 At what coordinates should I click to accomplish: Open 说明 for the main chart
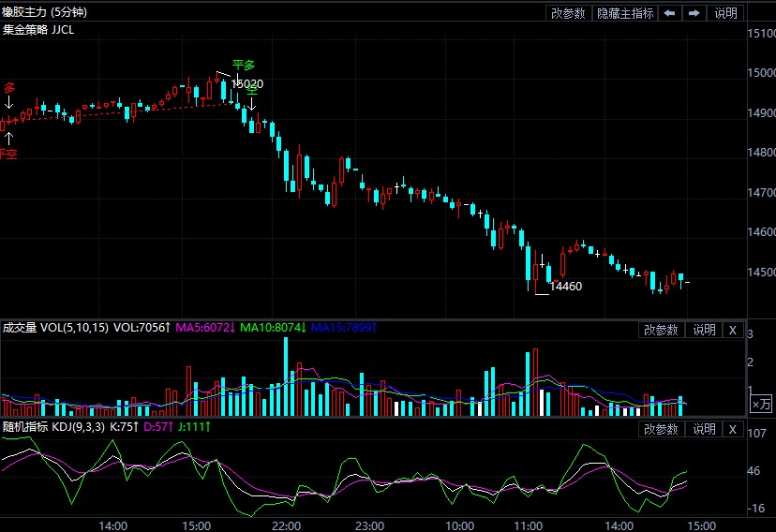point(725,13)
